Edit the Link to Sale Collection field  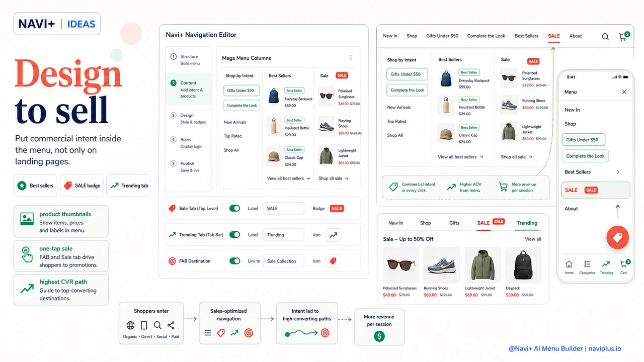(x=283, y=261)
